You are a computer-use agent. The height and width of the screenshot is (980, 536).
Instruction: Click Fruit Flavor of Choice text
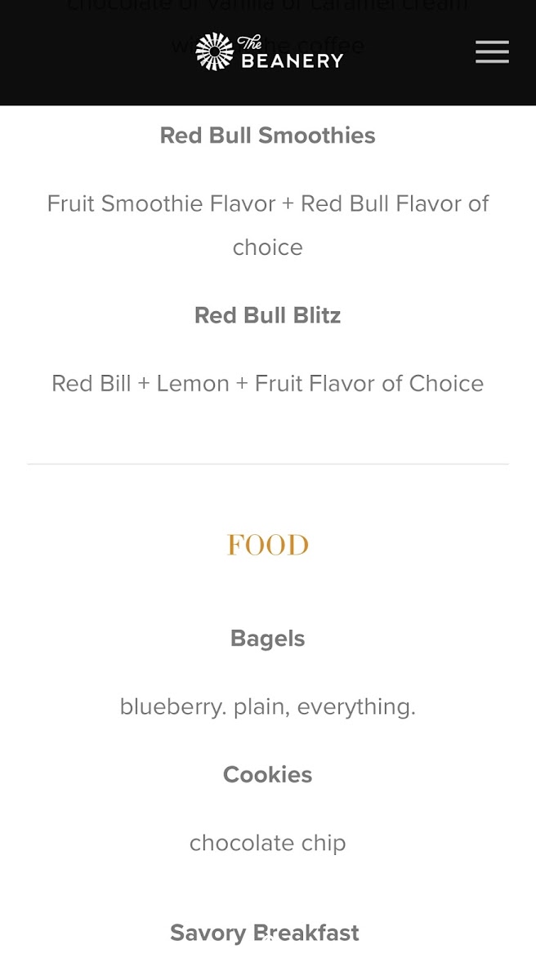click(x=369, y=383)
